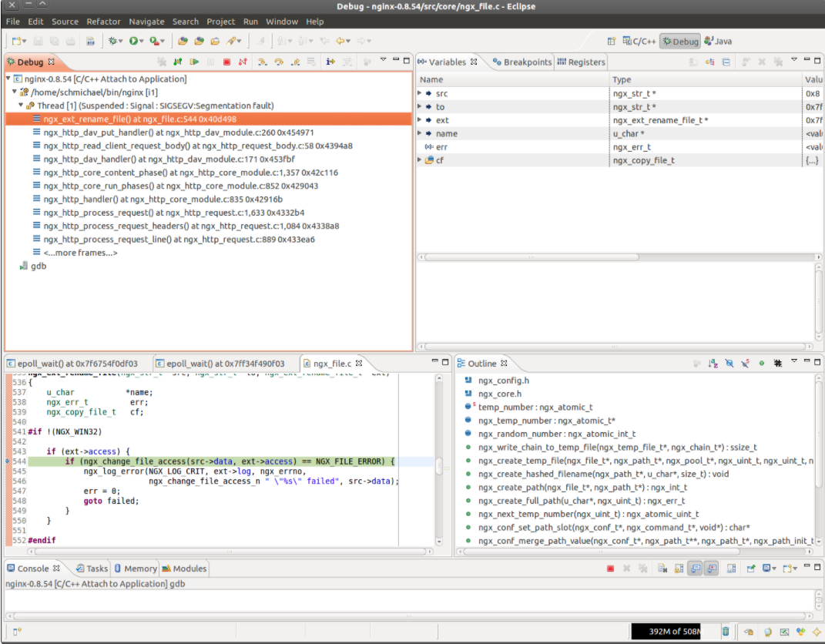Toggle Show Console When Standard Out Changes
This screenshot has width=825, height=644.
coord(694,569)
